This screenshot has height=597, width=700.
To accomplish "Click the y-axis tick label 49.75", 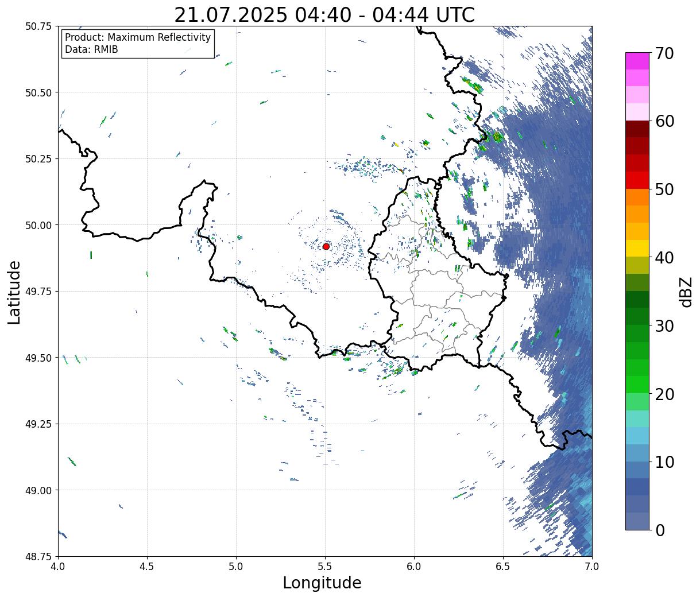I will pos(38,292).
